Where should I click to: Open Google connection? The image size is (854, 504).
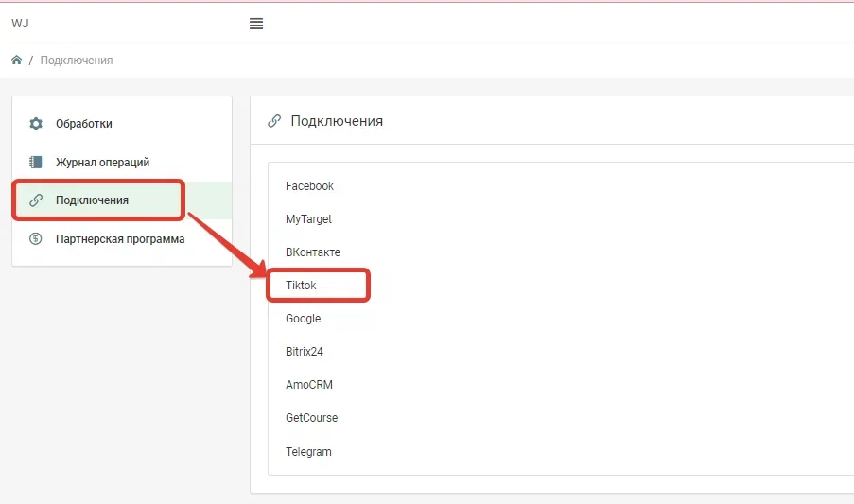(x=303, y=319)
